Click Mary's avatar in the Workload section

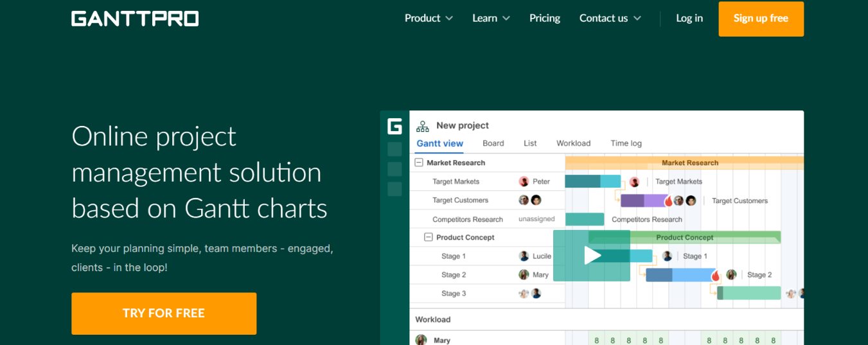pyautogui.click(x=421, y=340)
